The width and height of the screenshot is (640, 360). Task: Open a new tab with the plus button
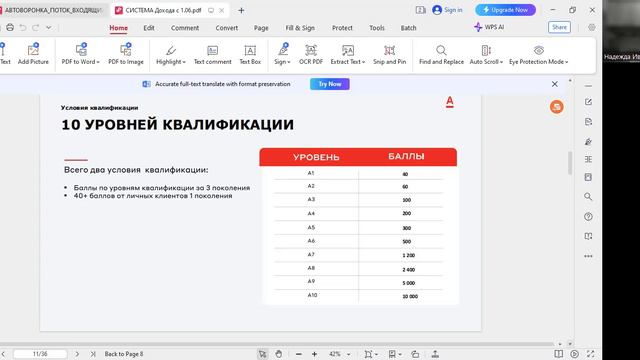point(241,10)
